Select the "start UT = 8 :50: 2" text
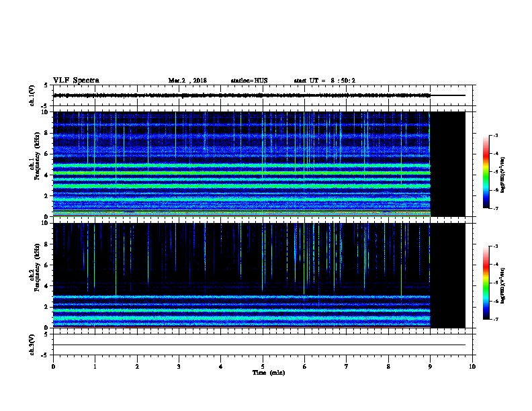The image size is (532, 411). (324, 81)
